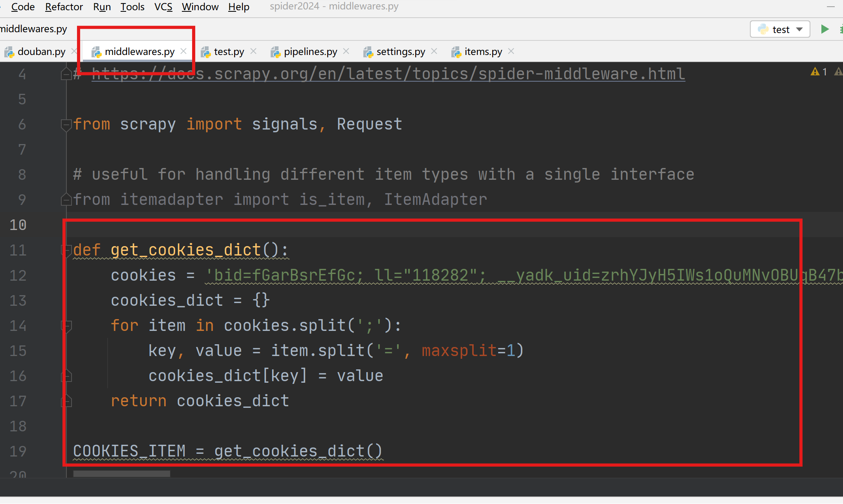This screenshot has width=843, height=504.
Task: Collapse the for loop fold at line 14
Action: tap(66, 325)
